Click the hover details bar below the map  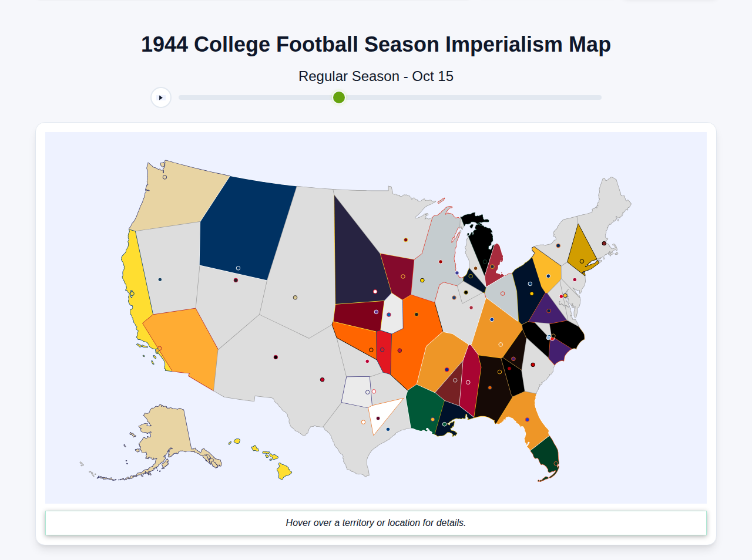(x=376, y=522)
